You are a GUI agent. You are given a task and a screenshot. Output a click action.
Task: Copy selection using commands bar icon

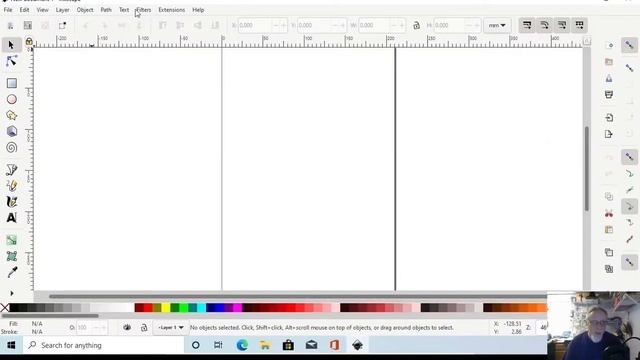609,196
